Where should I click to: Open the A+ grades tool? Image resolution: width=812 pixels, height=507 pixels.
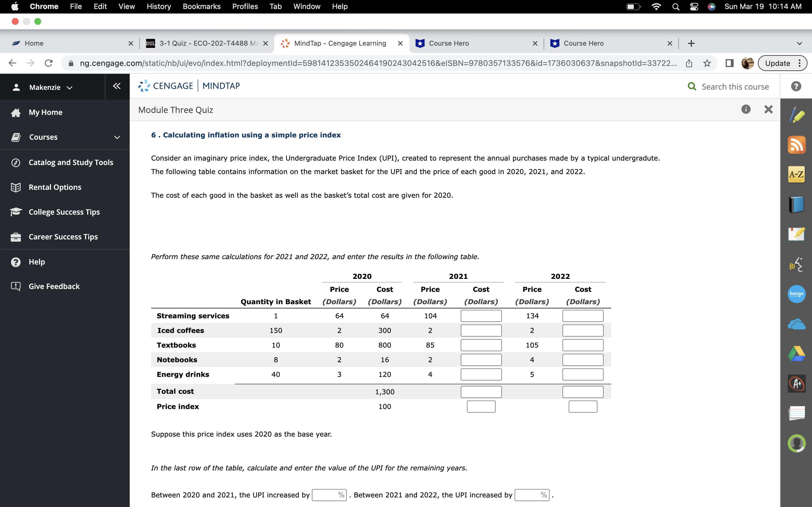click(x=797, y=383)
